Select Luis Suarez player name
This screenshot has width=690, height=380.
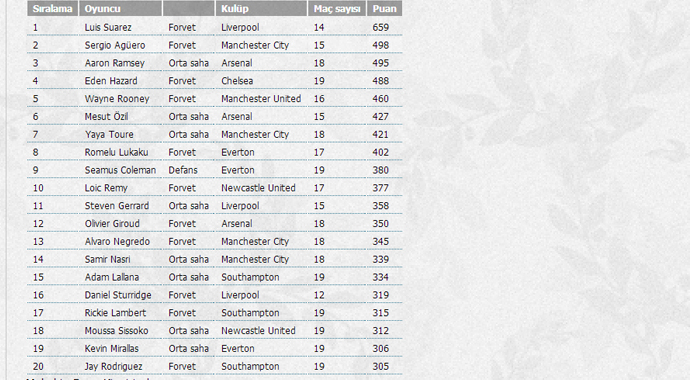pyautogui.click(x=108, y=27)
